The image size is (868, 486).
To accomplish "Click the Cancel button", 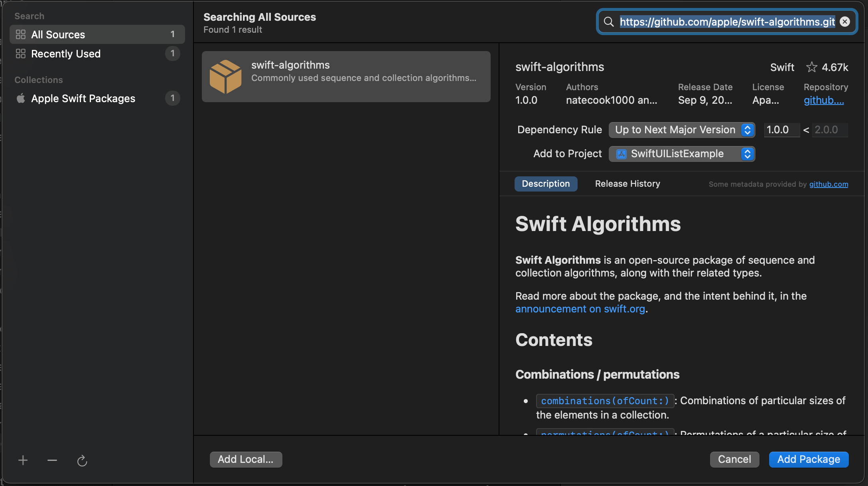I will tap(734, 459).
